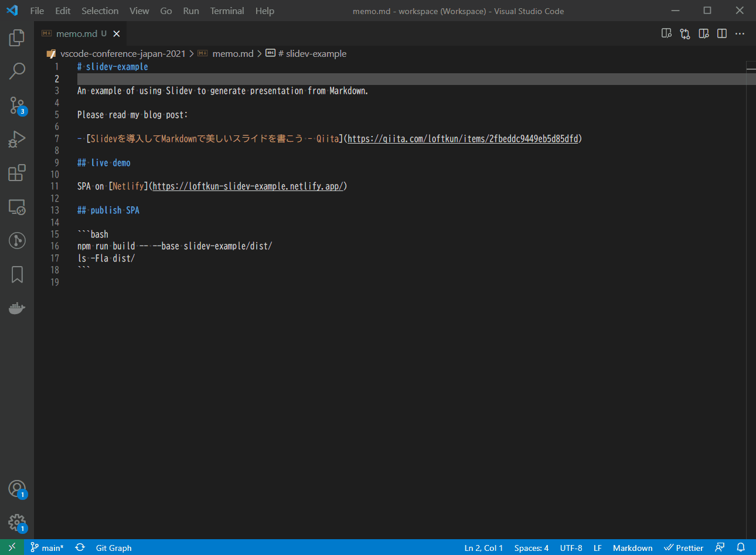Change language mode via Markdown

pyautogui.click(x=632, y=547)
